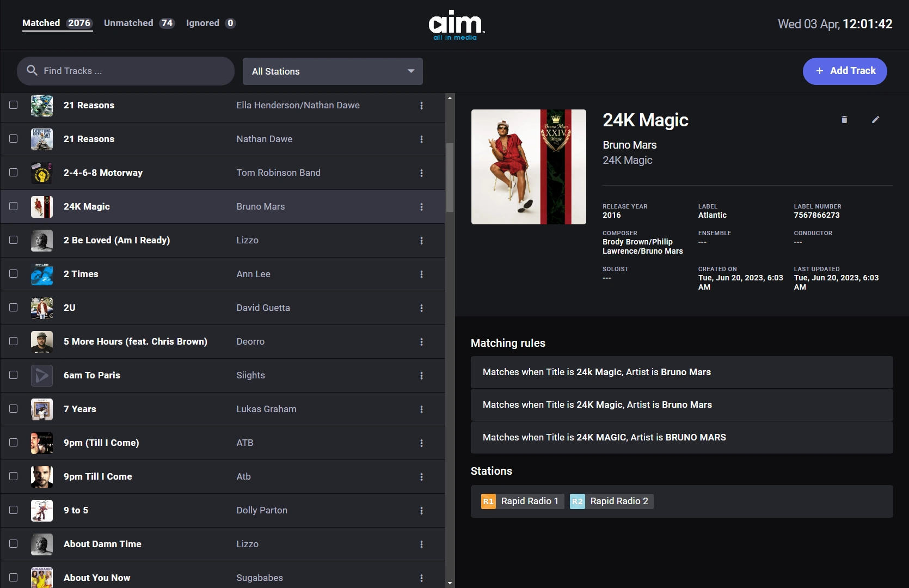
Task: Tick the checkbox for 21 Reasons by Nathan Dawe
Action: (14, 139)
